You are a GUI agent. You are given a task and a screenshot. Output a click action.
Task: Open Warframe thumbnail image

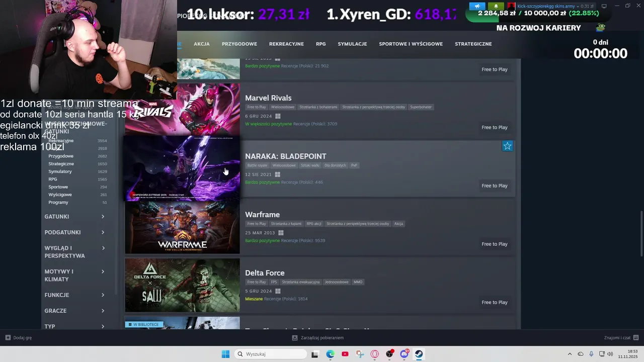(x=182, y=227)
